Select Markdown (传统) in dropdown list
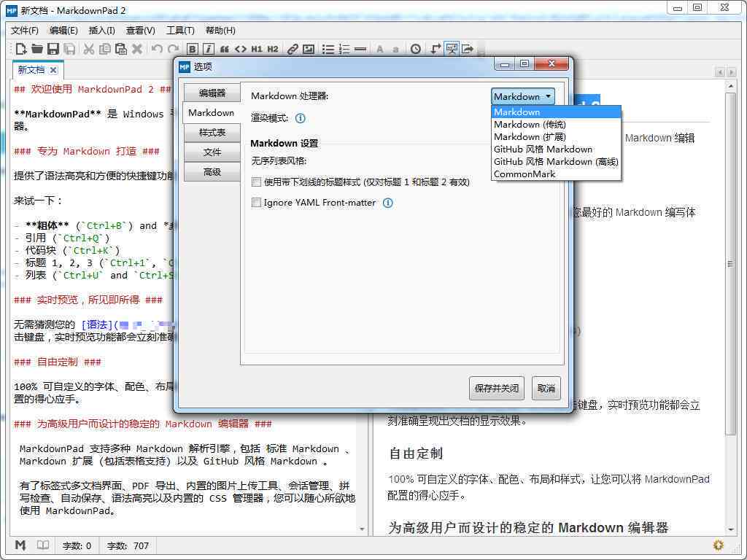This screenshot has height=560, width=747. pyautogui.click(x=556, y=124)
